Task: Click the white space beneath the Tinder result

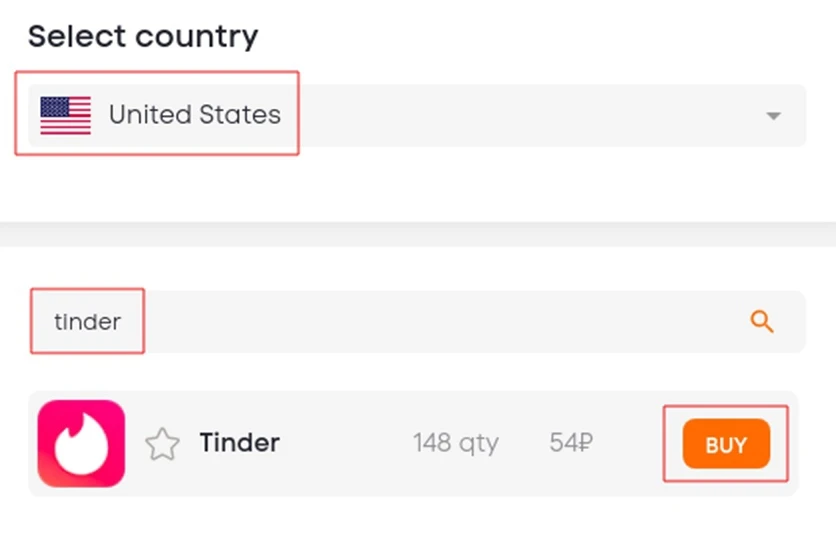Action: pyautogui.click(x=418, y=525)
